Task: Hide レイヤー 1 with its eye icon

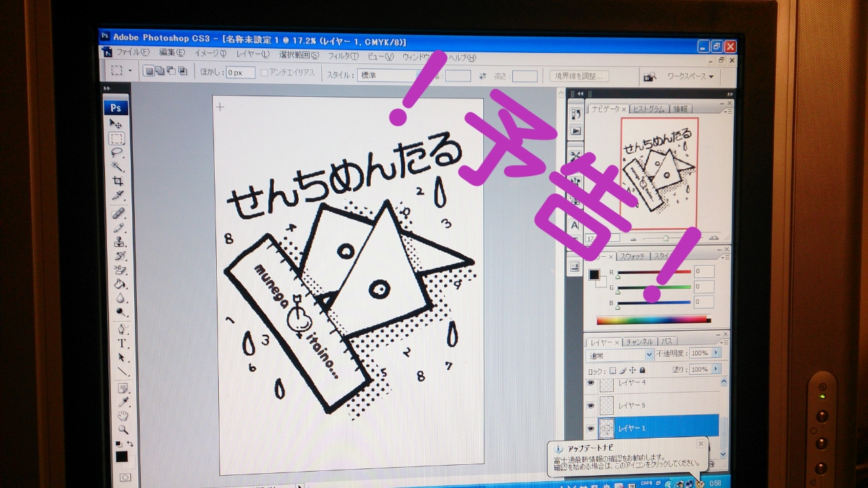Action: point(591,428)
